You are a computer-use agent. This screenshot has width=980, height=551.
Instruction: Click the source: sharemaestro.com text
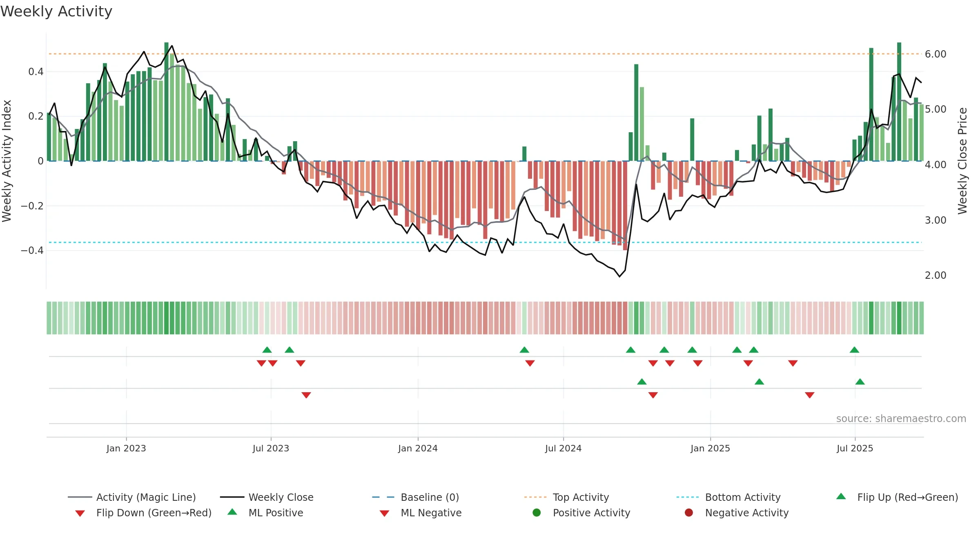(x=901, y=419)
